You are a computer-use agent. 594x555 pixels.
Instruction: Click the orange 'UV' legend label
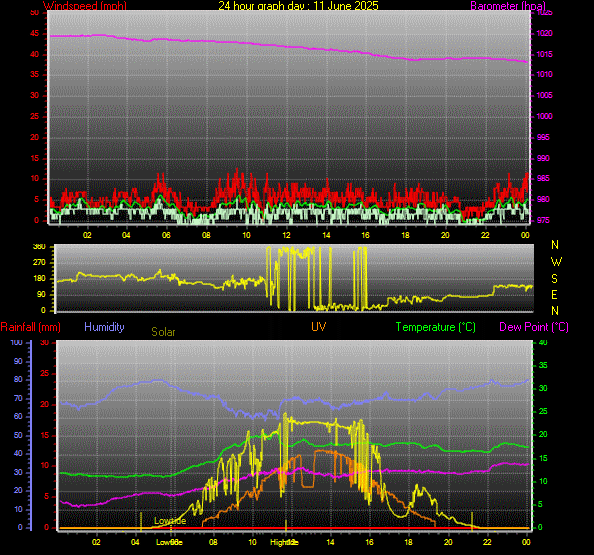(319, 327)
